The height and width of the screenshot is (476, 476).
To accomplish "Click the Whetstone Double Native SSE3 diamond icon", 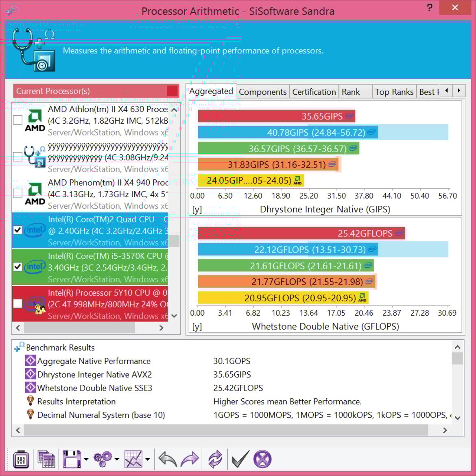I will click(x=31, y=387).
